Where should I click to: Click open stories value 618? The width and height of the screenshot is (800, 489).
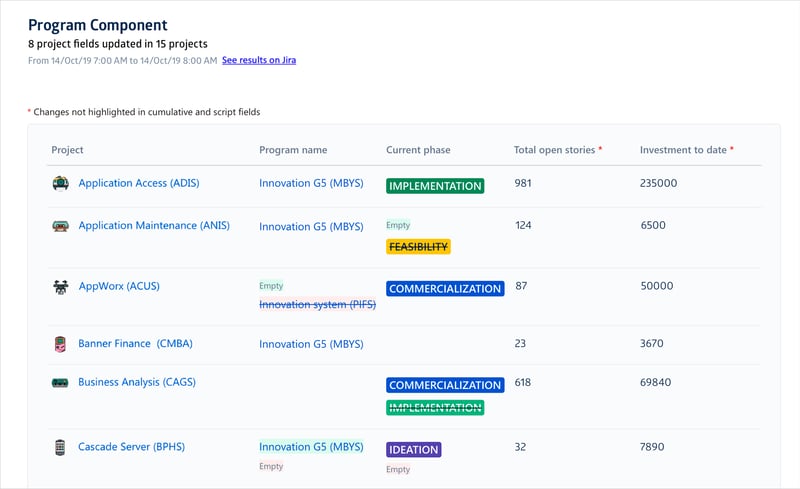(x=522, y=382)
